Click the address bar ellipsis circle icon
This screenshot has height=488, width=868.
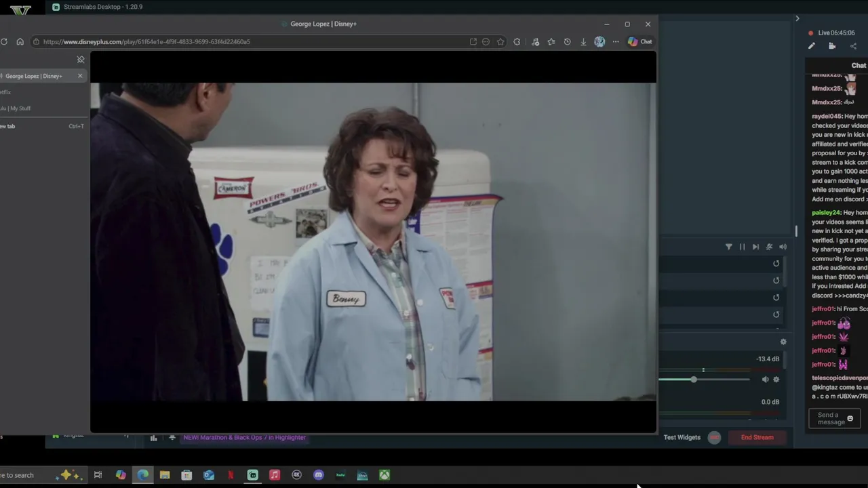coord(486,41)
